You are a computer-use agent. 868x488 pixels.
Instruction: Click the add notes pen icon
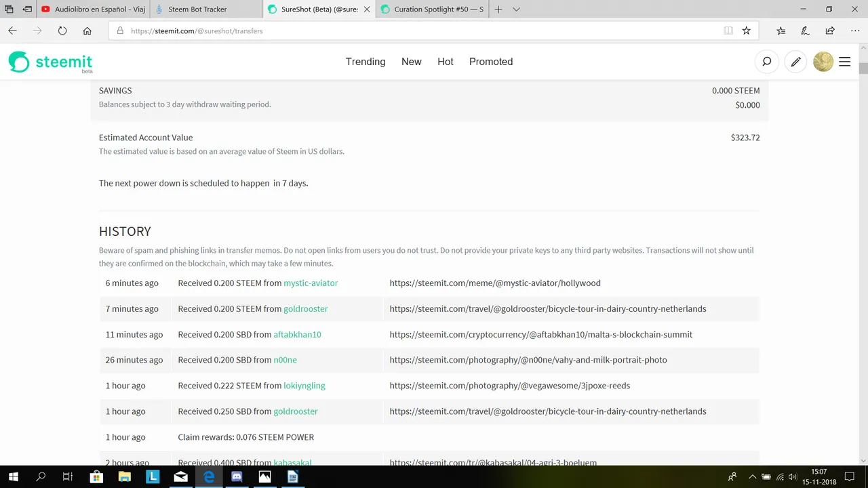click(x=806, y=30)
